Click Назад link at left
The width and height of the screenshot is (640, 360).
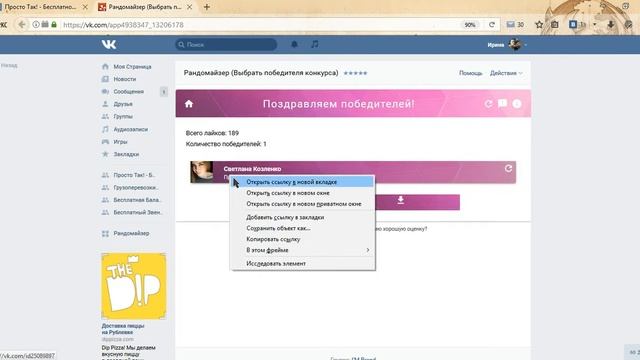click(x=9, y=65)
